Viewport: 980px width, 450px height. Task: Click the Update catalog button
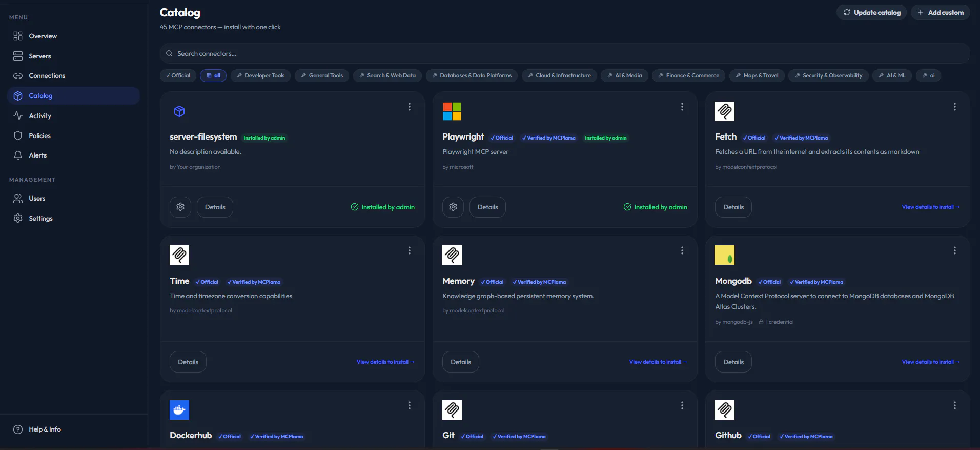872,12
